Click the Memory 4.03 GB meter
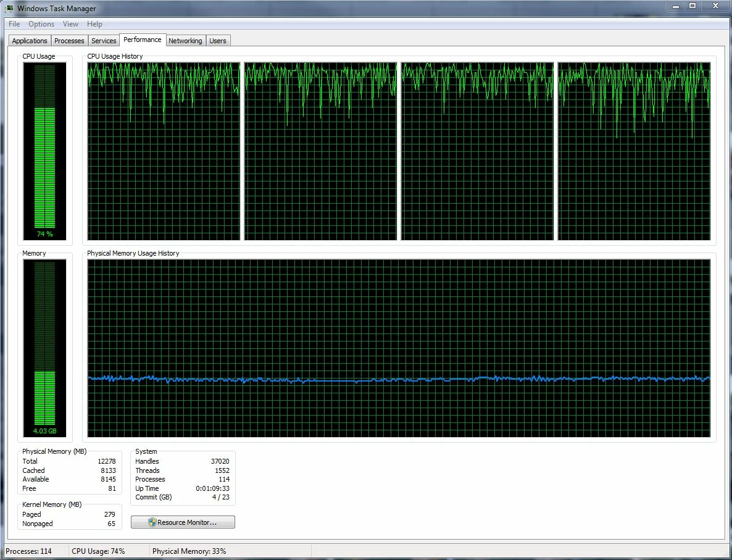The height and width of the screenshot is (560, 732). 45,348
